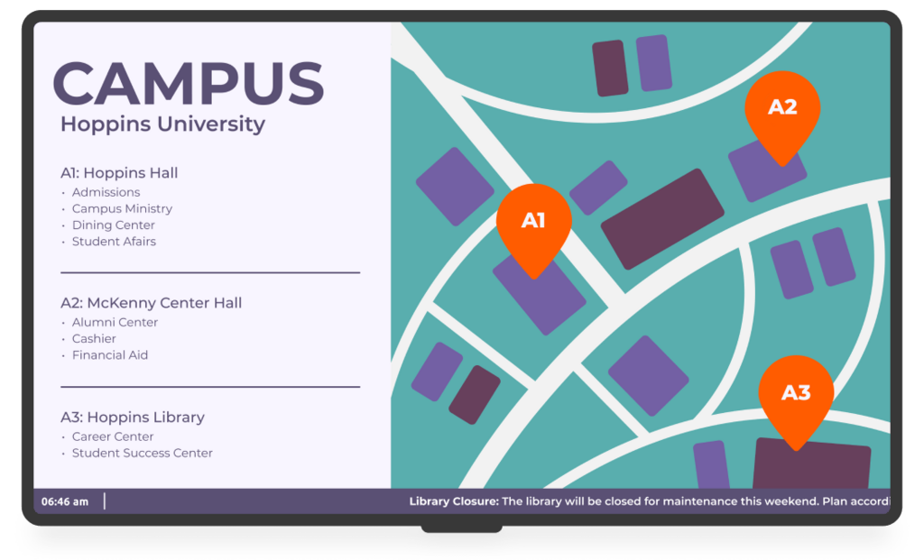Select the A3: Hoppins Library heading
This screenshot has width=924, height=560.
click(x=133, y=418)
